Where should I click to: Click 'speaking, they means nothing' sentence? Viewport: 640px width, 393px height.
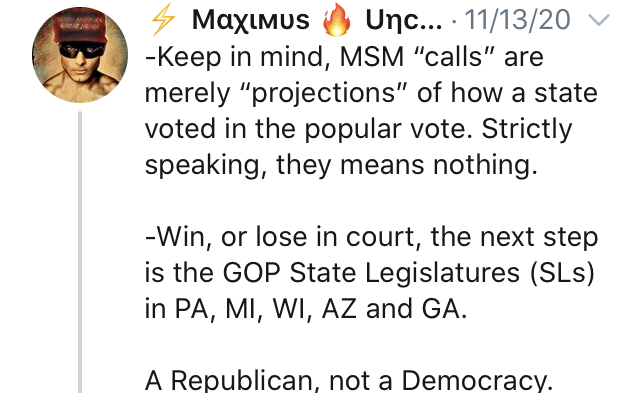341,166
